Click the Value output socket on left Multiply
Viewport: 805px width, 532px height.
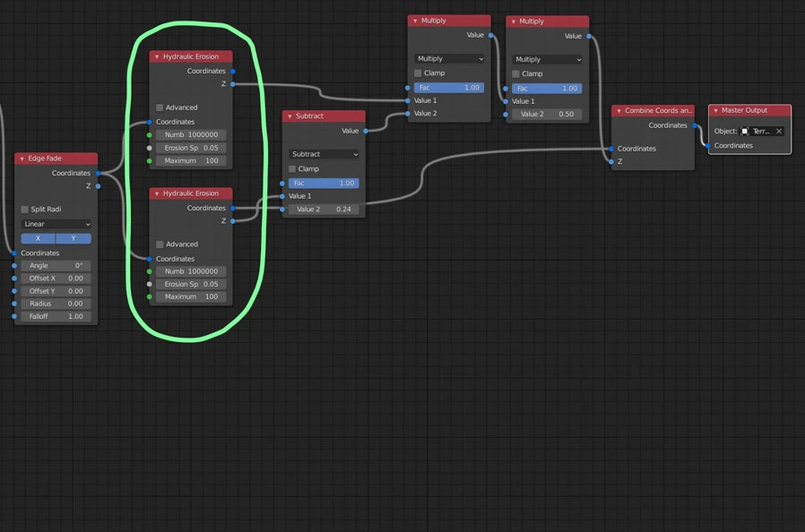click(492, 36)
